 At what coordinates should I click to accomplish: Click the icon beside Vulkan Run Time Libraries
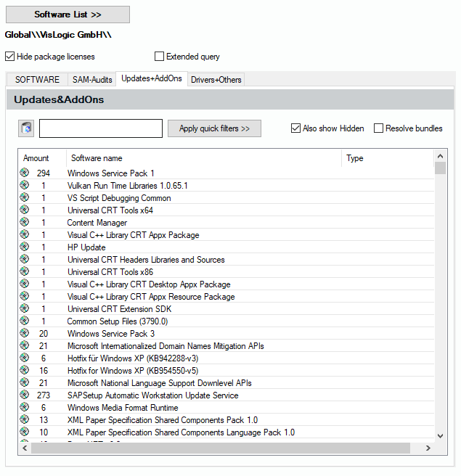25,186
